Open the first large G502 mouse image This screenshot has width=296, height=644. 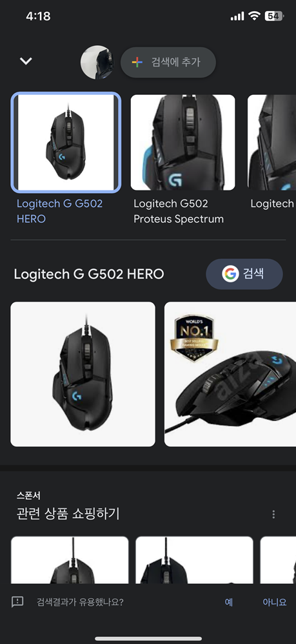pyautogui.click(x=83, y=374)
